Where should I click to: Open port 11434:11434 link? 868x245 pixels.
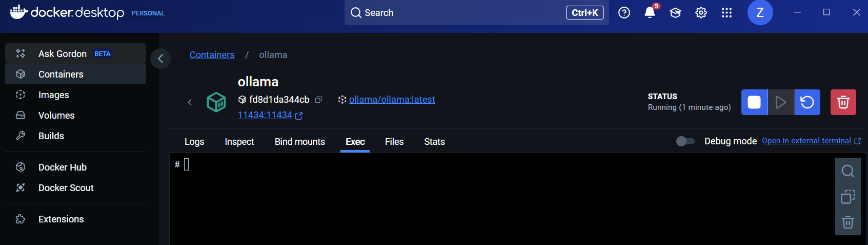[x=270, y=116]
